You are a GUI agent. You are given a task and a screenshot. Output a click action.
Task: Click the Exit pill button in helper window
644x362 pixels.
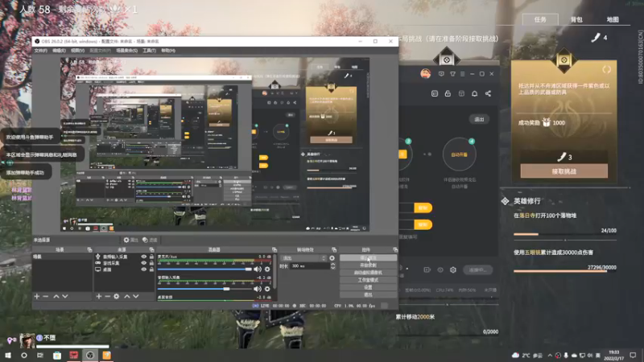479,119
